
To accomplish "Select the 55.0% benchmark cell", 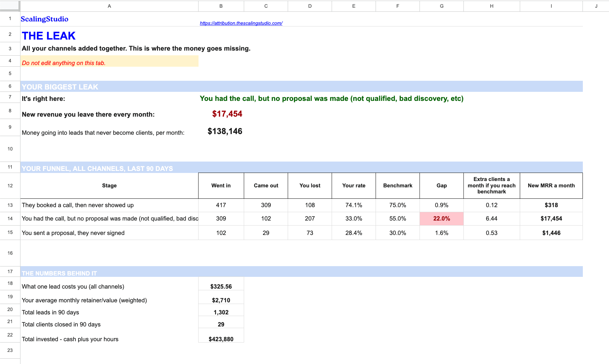I will (398, 219).
